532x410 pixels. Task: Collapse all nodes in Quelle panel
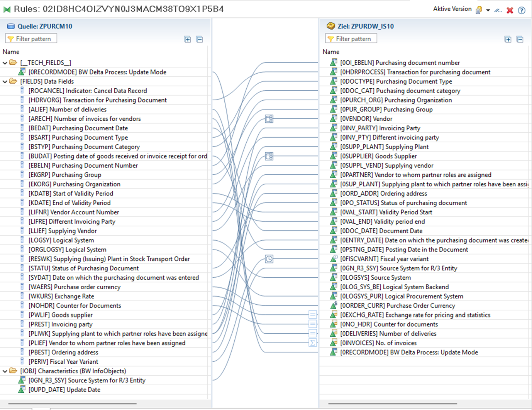click(x=199, y=39)
